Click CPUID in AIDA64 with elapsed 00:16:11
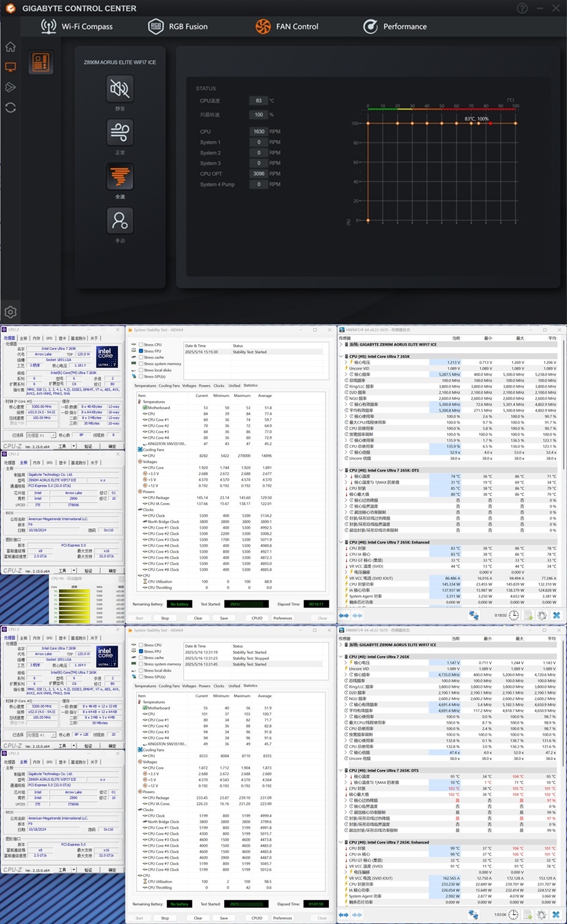 [x=257, y=618]
